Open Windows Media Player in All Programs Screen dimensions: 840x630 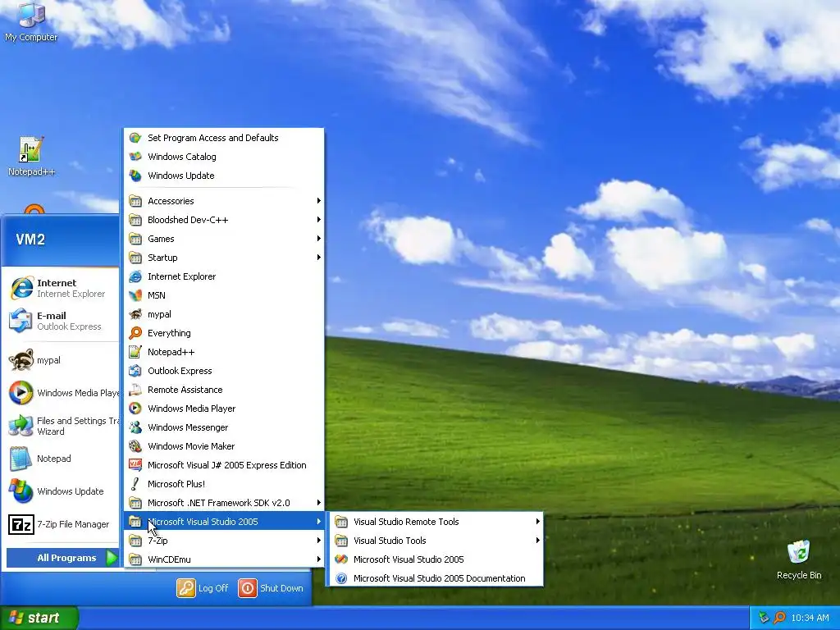(224, 409)
